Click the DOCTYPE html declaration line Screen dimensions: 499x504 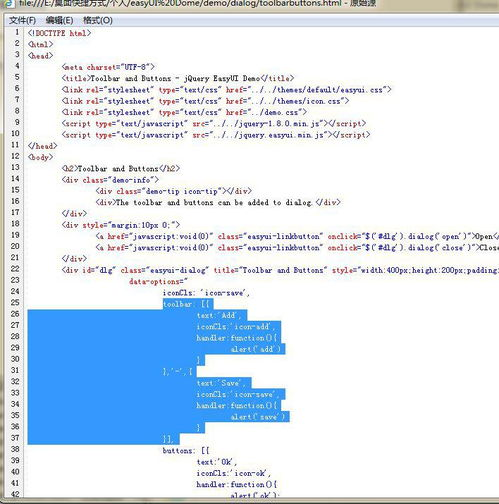coord(59,33)
